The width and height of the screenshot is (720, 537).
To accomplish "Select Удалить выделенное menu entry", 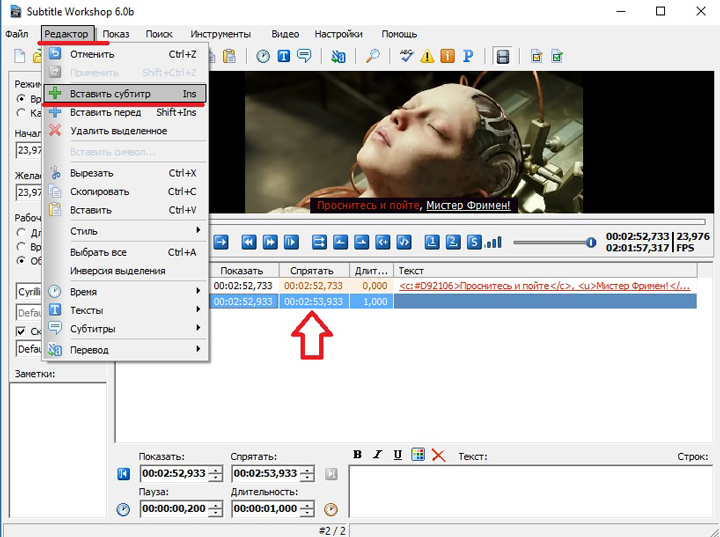I will point(125,131).
